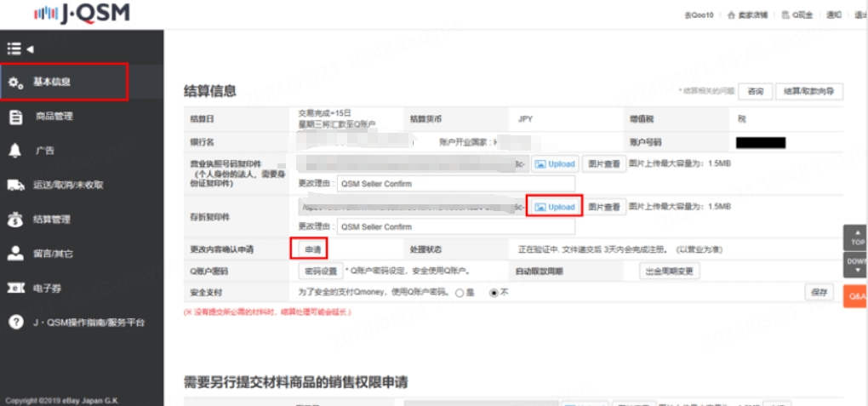Go to Qoo10 via the 去Qoo10 link
This screenshot has width=868, height=406.
tap(699, 15)
